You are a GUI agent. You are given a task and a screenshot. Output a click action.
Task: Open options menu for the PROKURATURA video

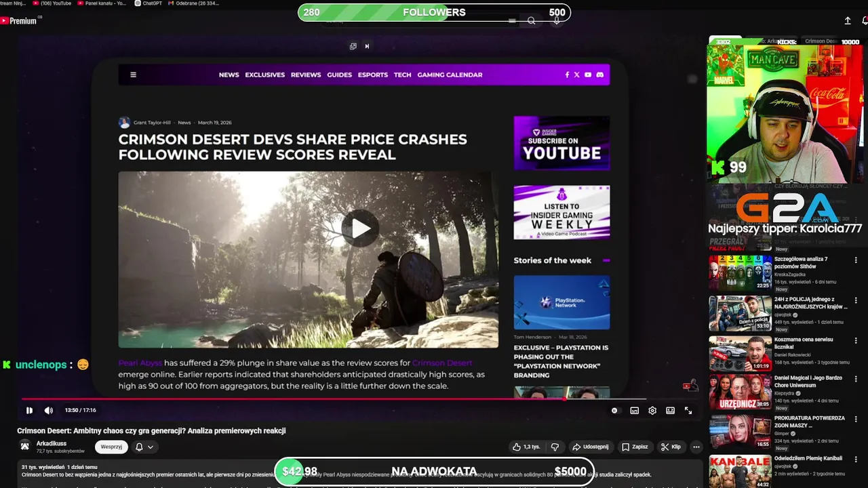pos(856,419)
